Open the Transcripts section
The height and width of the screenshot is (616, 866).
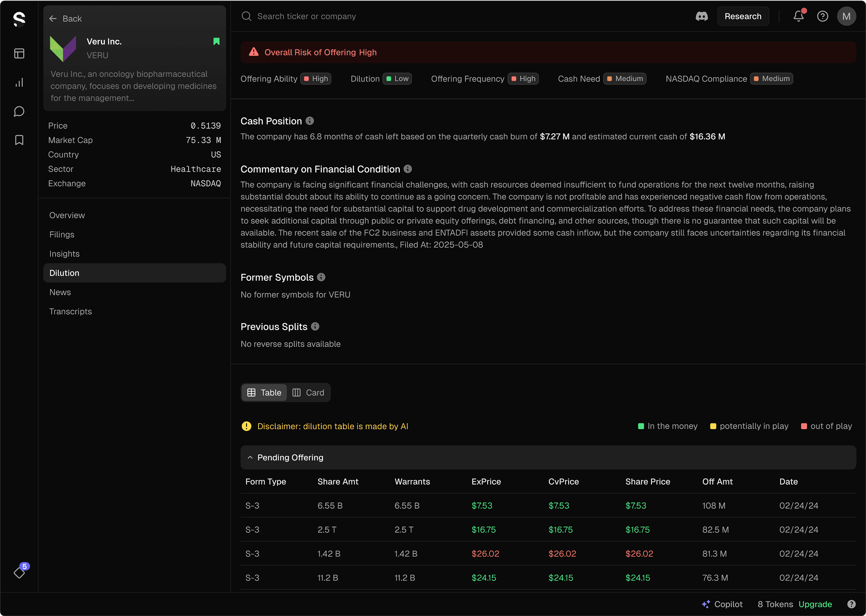(x=135, y=311)
